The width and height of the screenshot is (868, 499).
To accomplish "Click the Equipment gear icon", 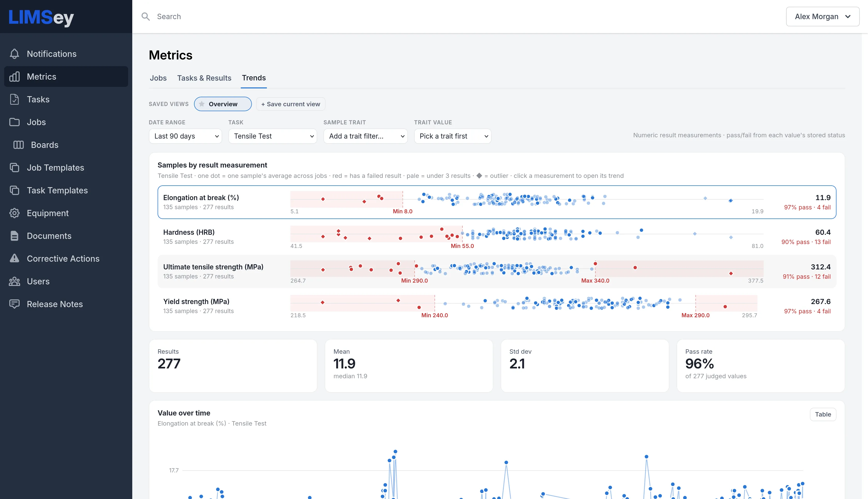I will [14, 213].
